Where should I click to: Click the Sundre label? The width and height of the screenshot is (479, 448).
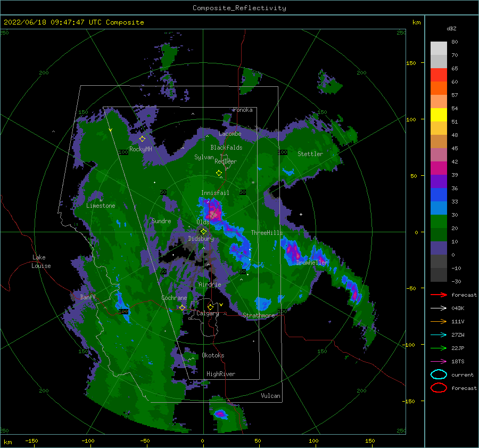pos(161,221)
